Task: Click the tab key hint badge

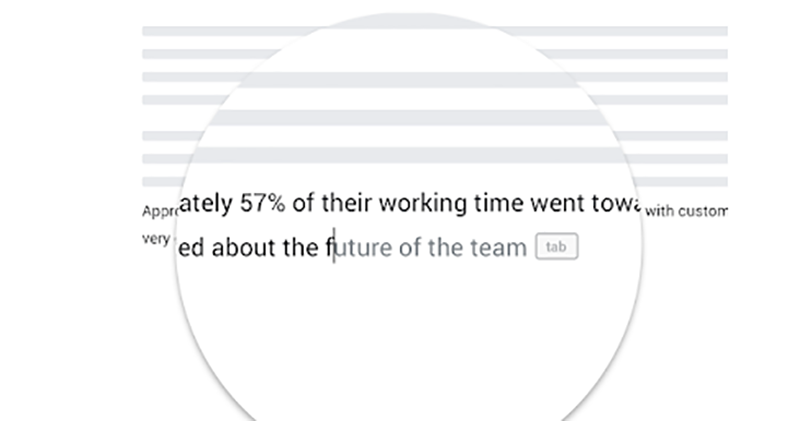Action: pos(557,247)
